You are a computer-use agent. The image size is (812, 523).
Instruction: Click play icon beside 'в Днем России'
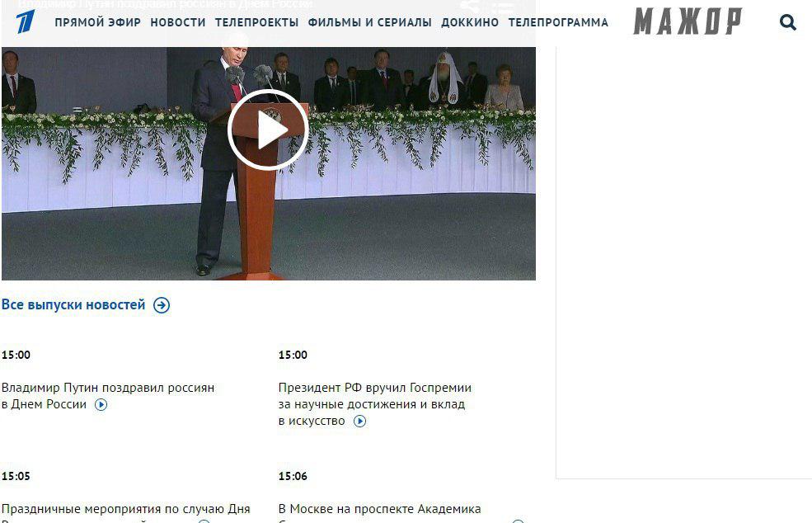(x=101, y=405)
